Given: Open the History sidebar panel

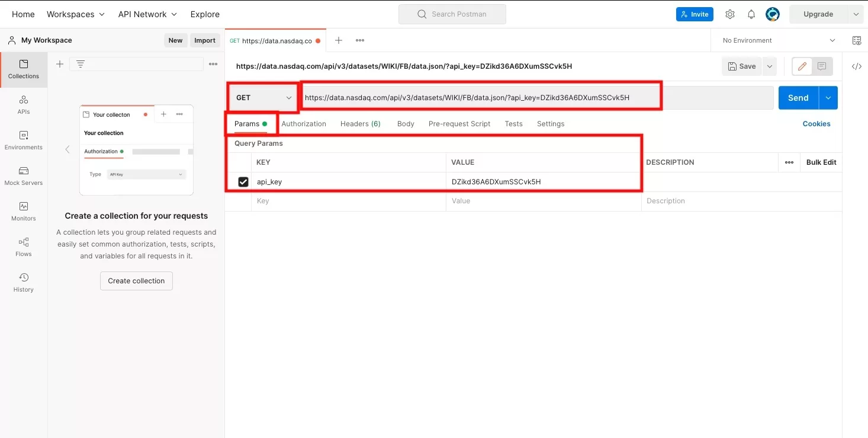Looking at the screenshot, I should (x=24, y=283).
